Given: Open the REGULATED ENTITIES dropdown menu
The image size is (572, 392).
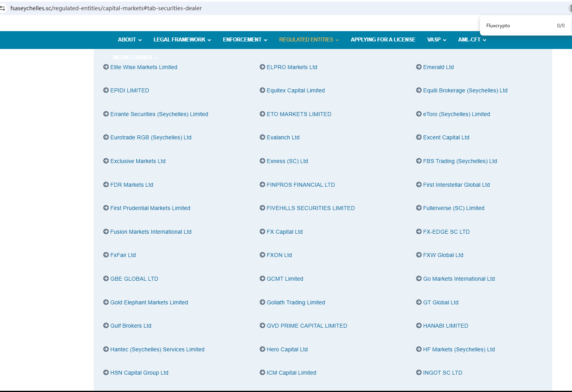Looking at the screenshot, I should (x=309, y=40).
